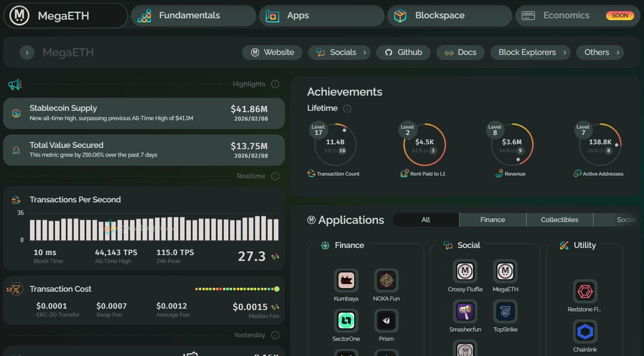Screen dimensions: 644x356
Task: Click the Utility category heading
Action: click(585, 245)
